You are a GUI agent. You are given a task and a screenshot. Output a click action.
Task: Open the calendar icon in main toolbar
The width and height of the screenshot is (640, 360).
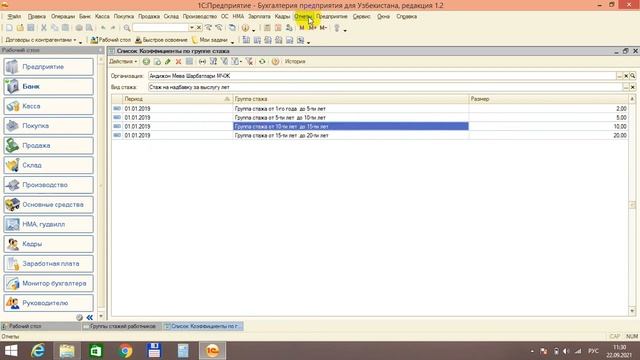pyautogui.click(x=278, y=28)
